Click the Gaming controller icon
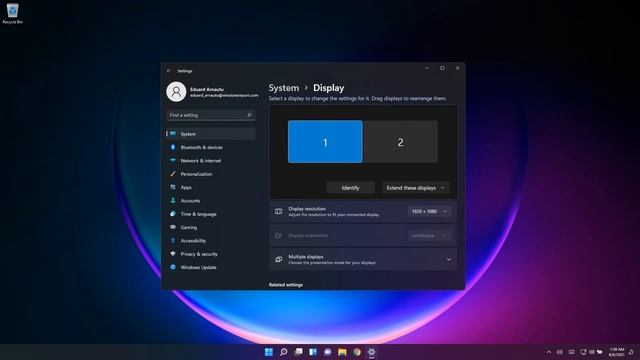Viewport: 640px width, 360px height. point(173,227)
